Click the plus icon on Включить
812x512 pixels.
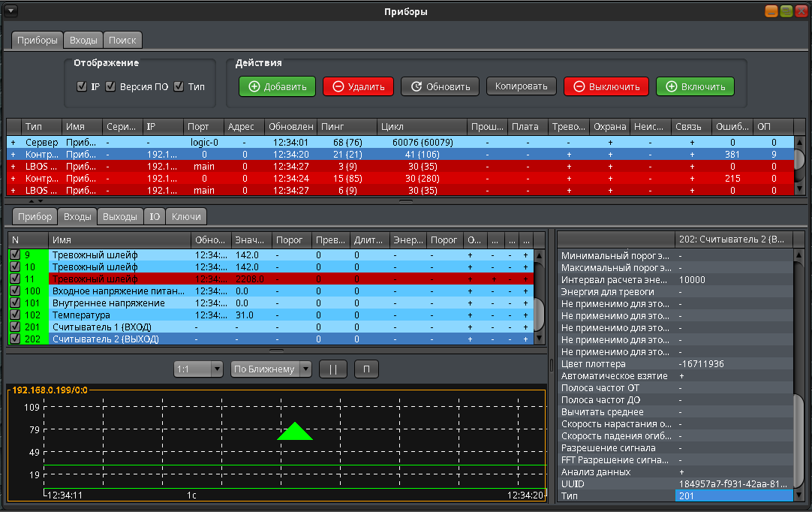point(671,87)
